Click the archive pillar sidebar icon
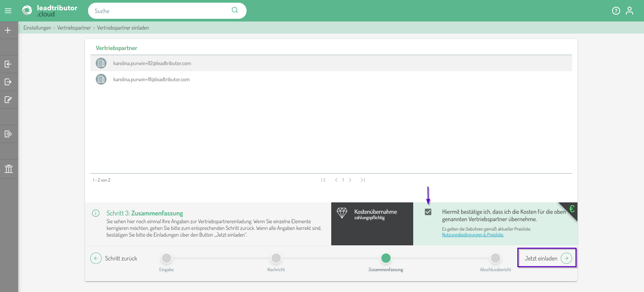Screen dimensions: 644x292 9,168
